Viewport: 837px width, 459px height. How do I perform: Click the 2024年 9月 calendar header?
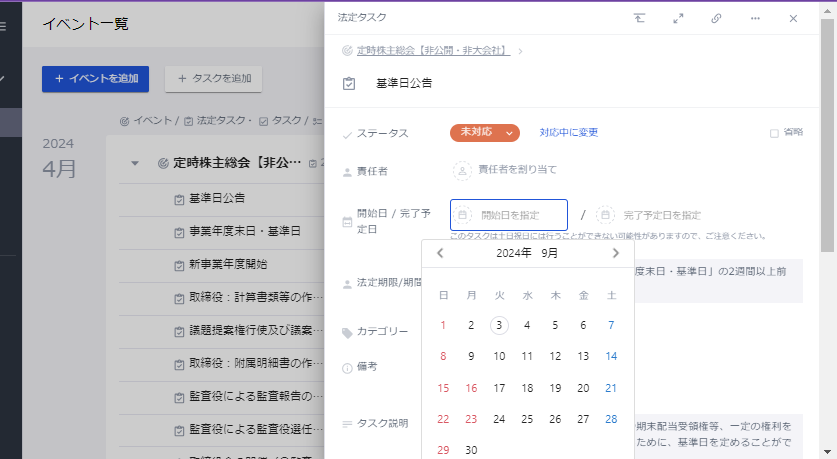(527, 253)
